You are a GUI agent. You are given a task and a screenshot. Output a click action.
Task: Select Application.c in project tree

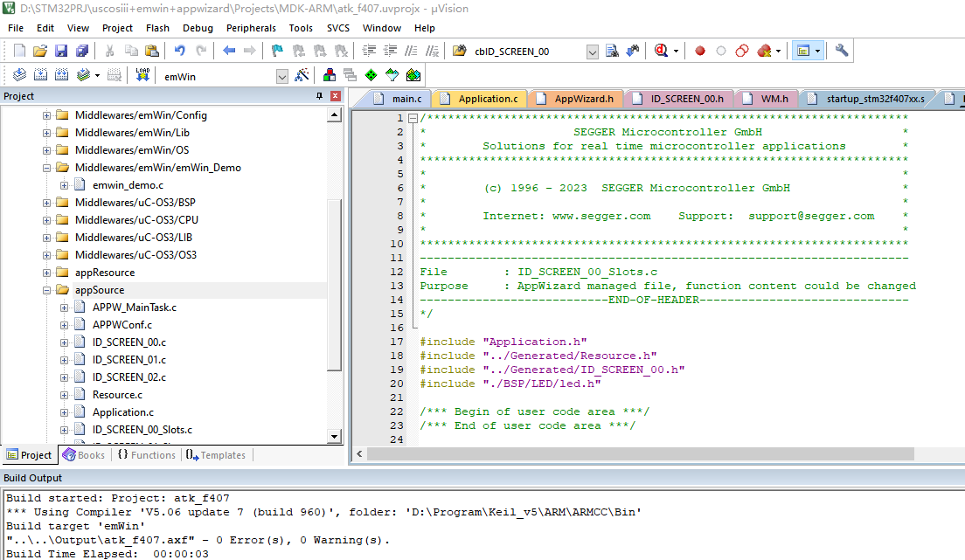pyautogui.click(x=123, y=412)
